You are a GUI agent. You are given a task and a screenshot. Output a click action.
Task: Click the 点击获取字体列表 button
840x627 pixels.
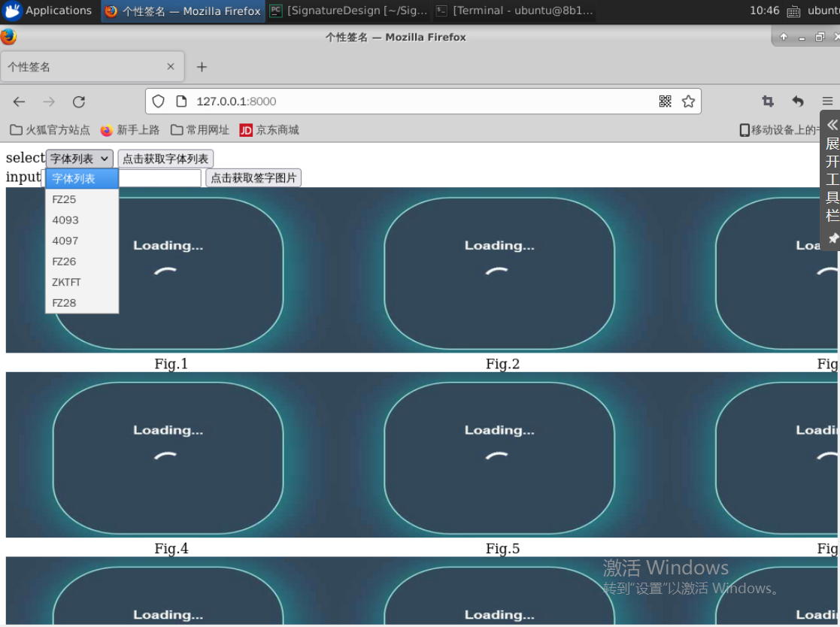165,159
